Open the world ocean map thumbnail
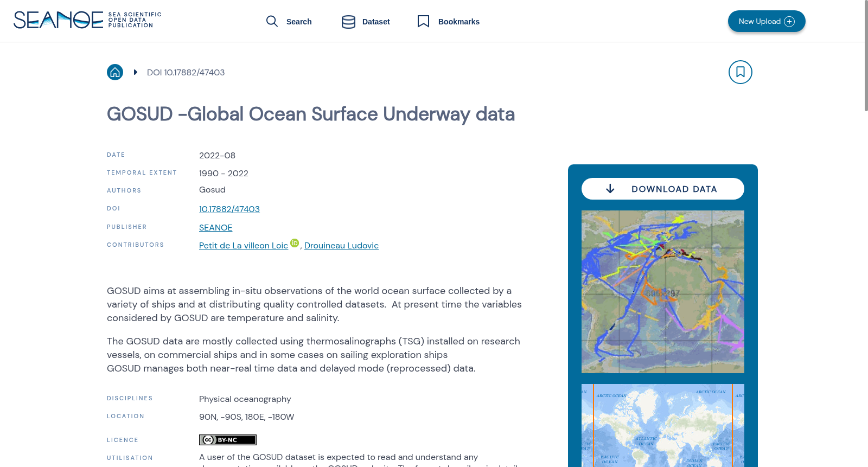 click(663, 425)
